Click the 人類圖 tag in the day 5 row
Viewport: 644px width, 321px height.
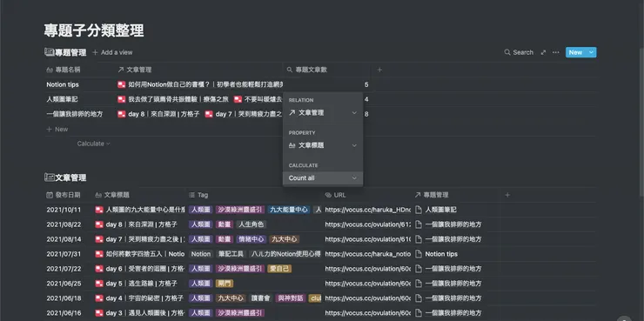[200, 284]
